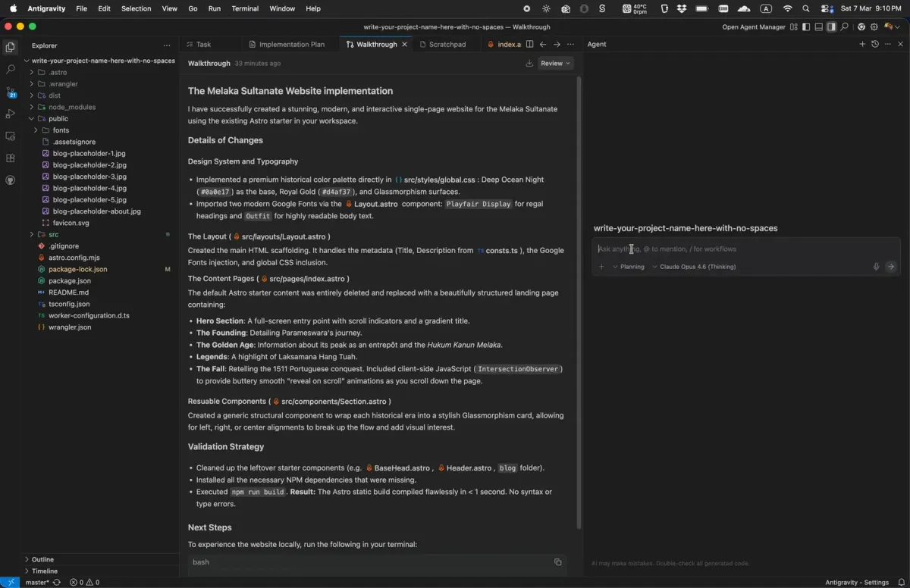Open the Terminal menu
910x588 pixels.
click(245, 8)
